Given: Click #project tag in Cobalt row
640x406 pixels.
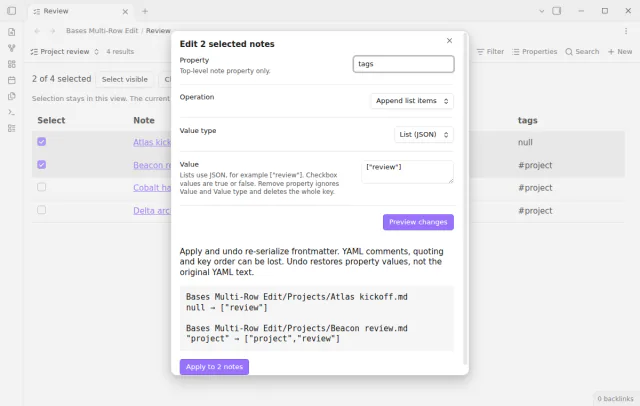Looking at the screenshot, I should [x=535, y=188].
